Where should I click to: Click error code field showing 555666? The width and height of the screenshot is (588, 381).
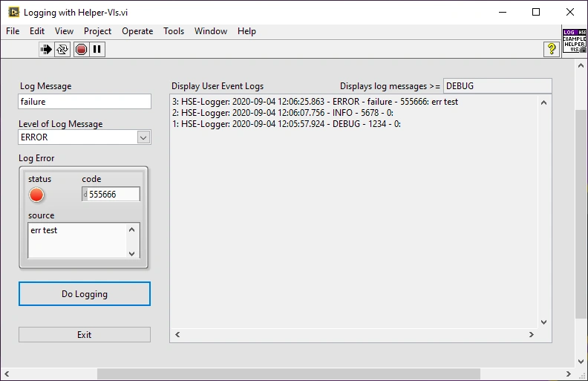pyautogui.click(x=114, y=195)
